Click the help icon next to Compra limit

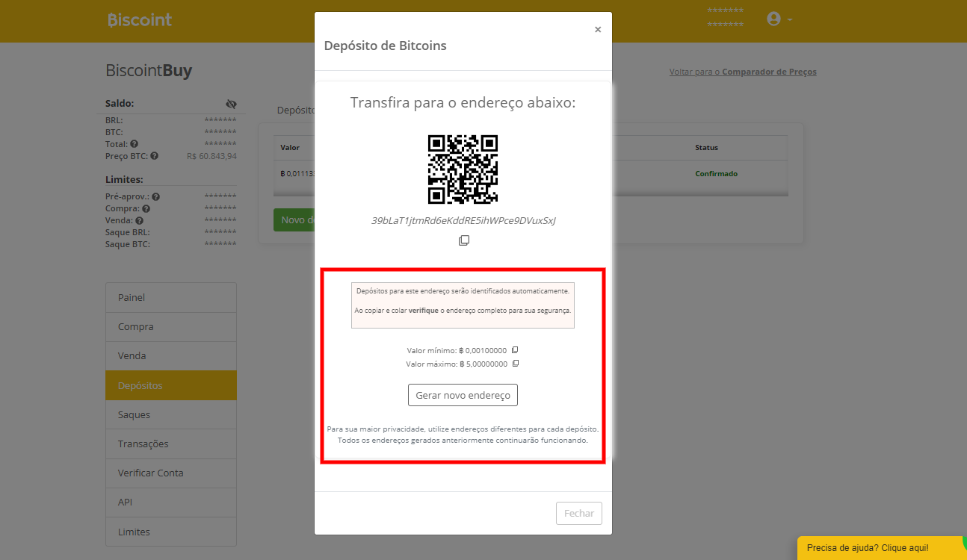tap(146, 209)
